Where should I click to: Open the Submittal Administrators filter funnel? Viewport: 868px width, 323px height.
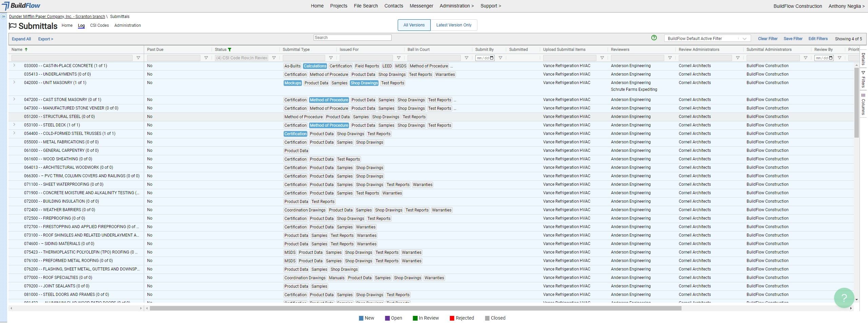806,58
